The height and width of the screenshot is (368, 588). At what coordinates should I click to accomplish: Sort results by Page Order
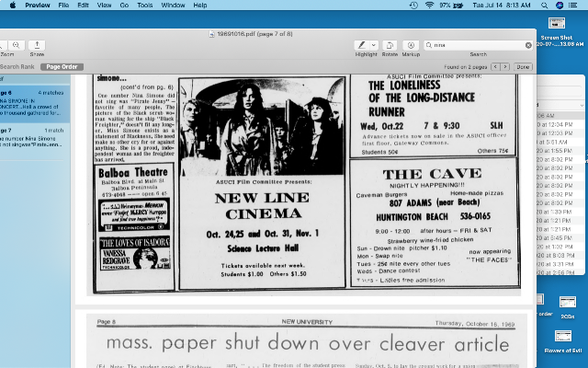click(x=62, y=67)
